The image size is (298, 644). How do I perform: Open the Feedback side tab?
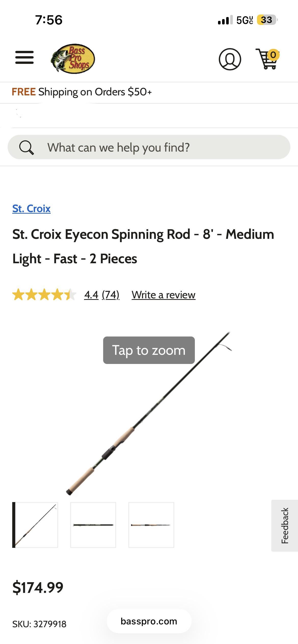coord(285,525)
